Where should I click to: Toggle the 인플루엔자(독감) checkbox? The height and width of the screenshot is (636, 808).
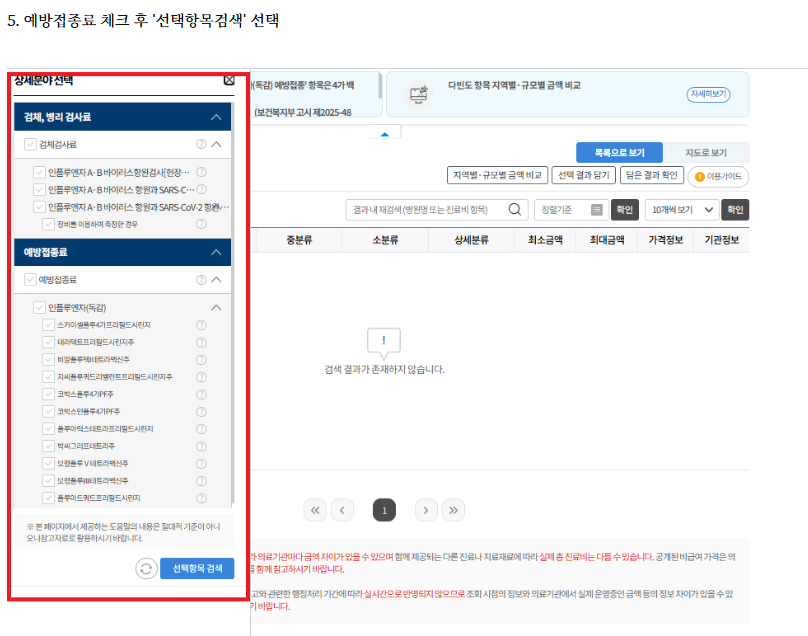point(40,308)
